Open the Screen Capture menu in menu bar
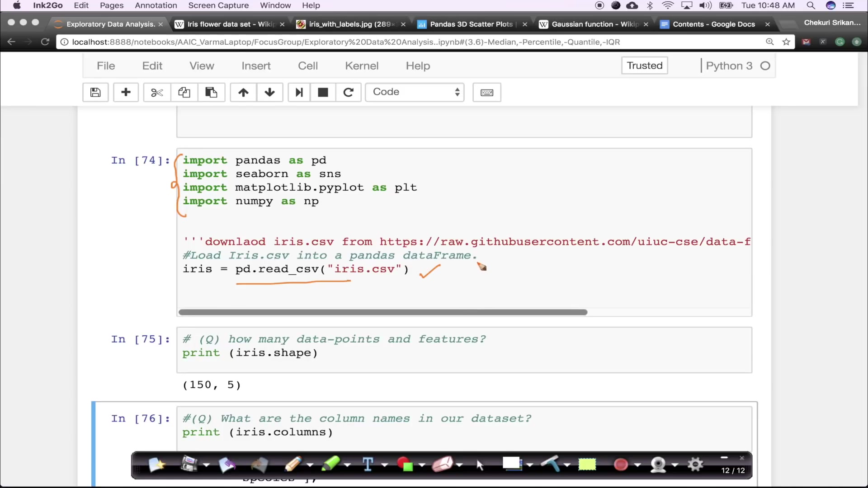The height and width of the screenshot is (488, 868). [218, 5]
